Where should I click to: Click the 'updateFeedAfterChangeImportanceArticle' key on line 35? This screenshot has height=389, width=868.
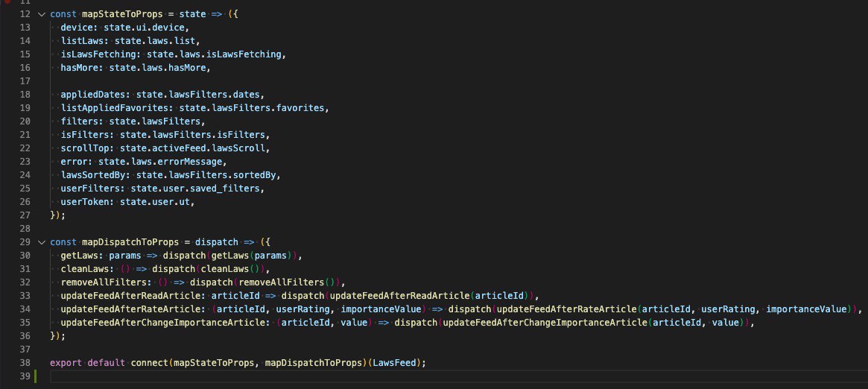tap(163, 323)
